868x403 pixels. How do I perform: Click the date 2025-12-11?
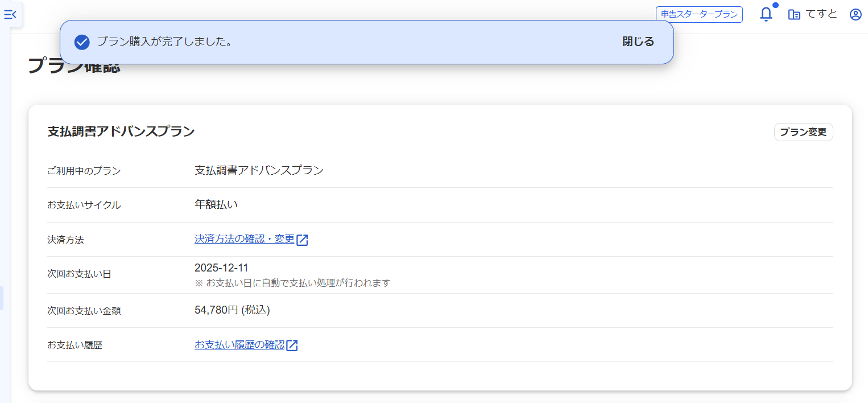point(221,268)
